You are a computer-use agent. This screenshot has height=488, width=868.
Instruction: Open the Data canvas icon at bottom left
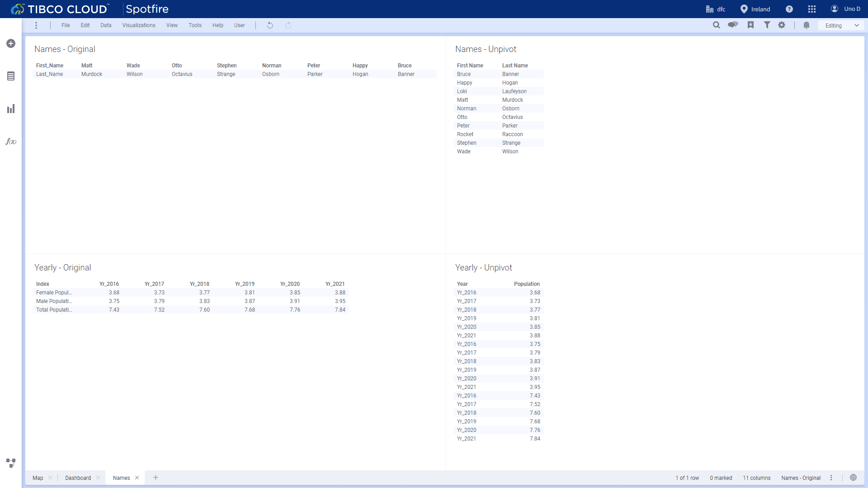[11, 463]
